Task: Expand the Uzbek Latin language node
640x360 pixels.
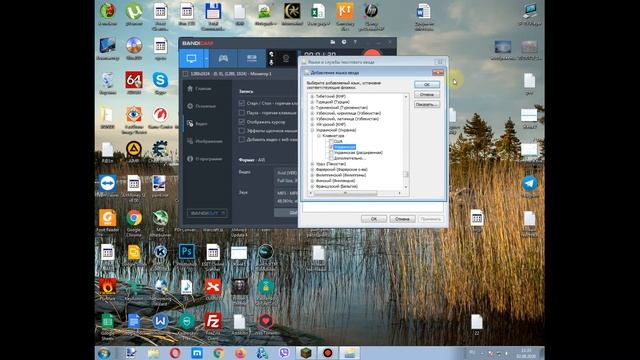Action: click(x=312, y=119)
